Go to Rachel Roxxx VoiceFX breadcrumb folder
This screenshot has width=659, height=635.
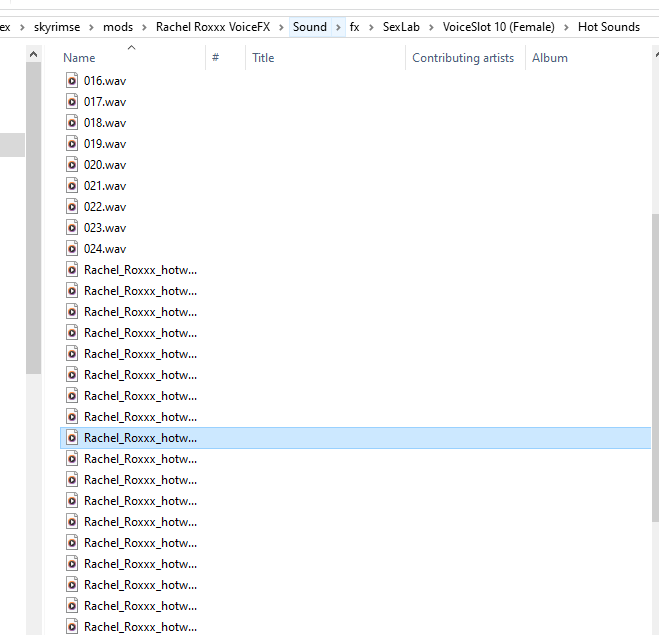point(213,27)
